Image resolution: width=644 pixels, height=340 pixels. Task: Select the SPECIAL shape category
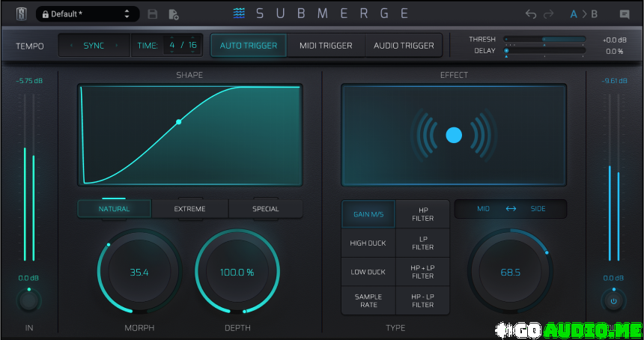(266, 209)
